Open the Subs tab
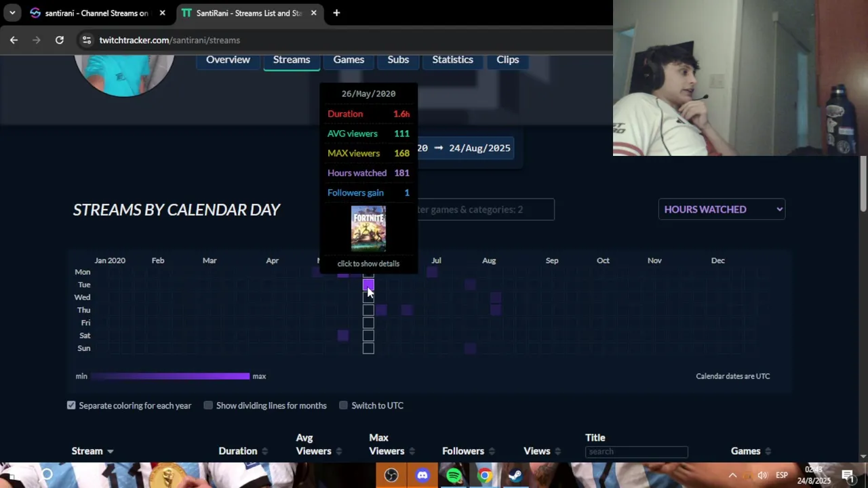 pyautogui.click(x=398, y=60)
